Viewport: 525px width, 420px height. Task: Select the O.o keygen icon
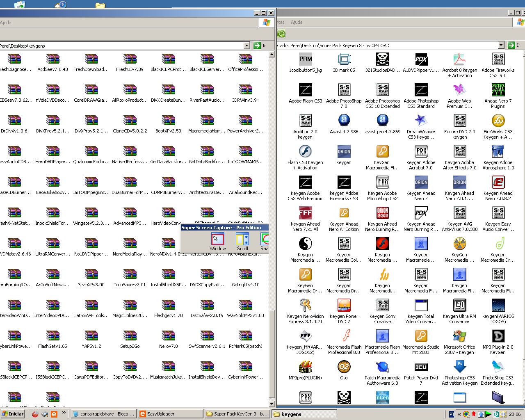tap(344, 367)
